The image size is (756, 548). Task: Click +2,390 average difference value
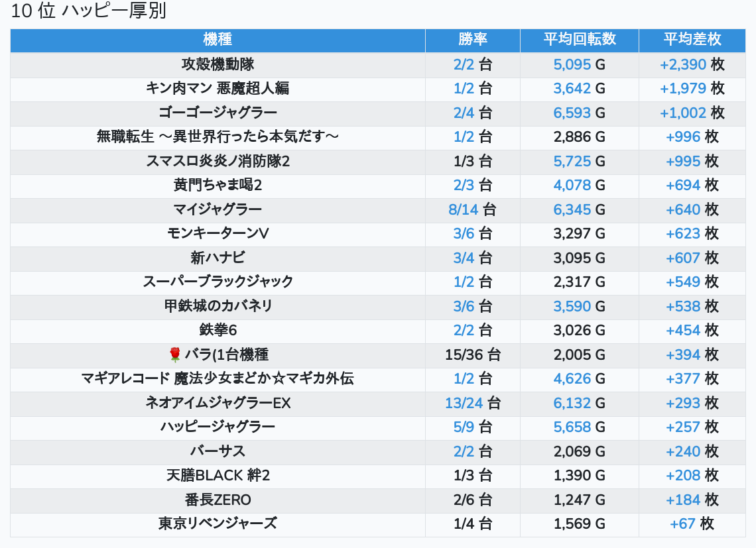coord(682,65)
